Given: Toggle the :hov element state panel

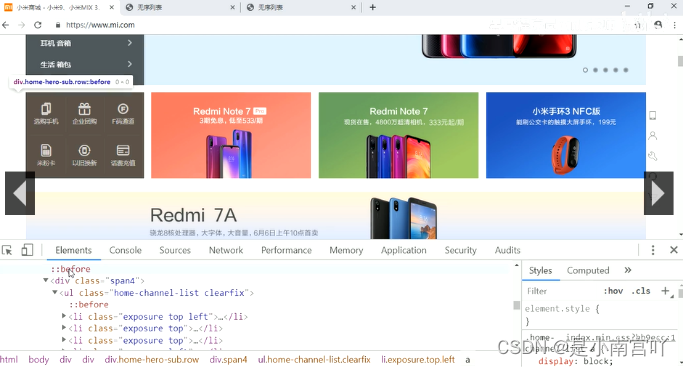Looking at the screenshot, I should click(x=613, y=291).
